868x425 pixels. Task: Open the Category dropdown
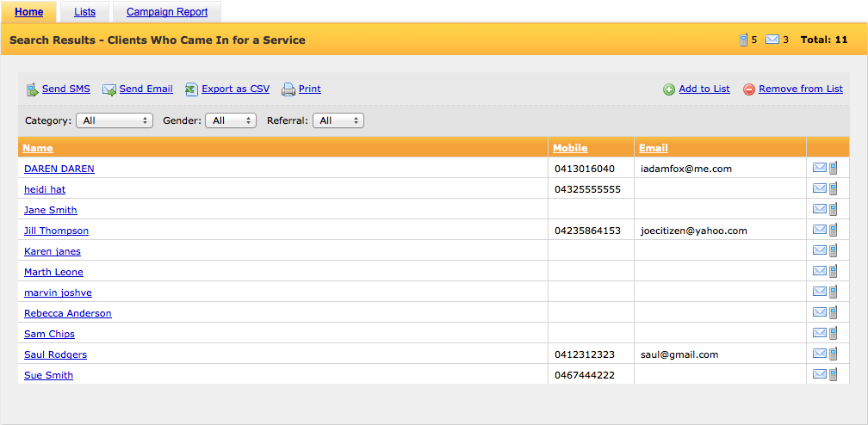[x=115, y=120]
